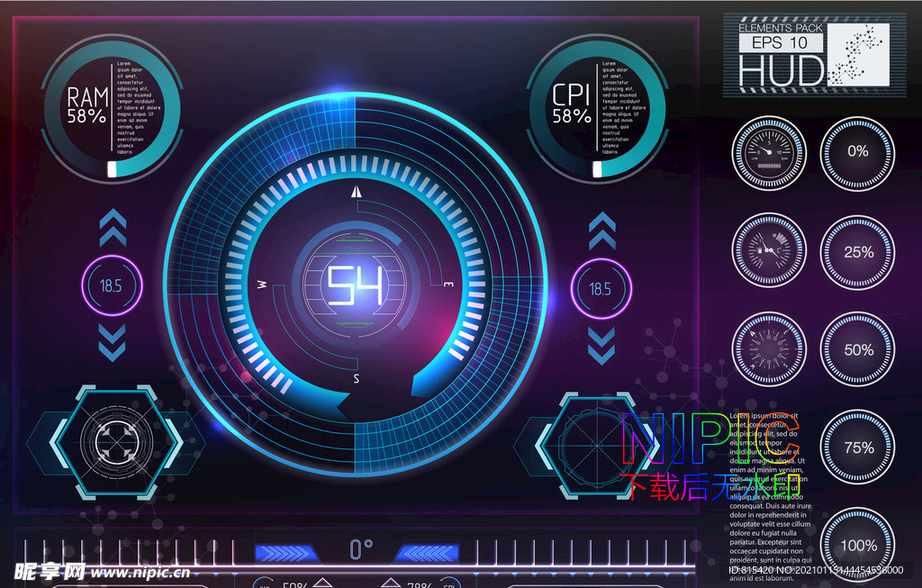
Task: Click the RAM 58% circular gauge
Action: click(112, 109)
